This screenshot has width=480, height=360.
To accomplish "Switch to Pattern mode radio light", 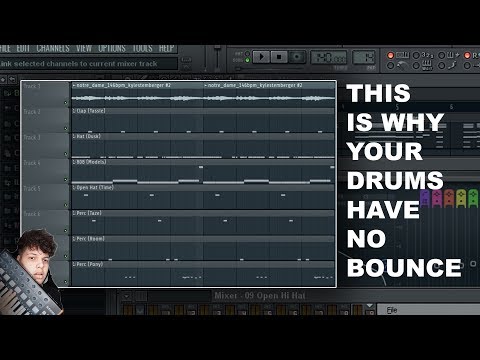I will 247,53.
